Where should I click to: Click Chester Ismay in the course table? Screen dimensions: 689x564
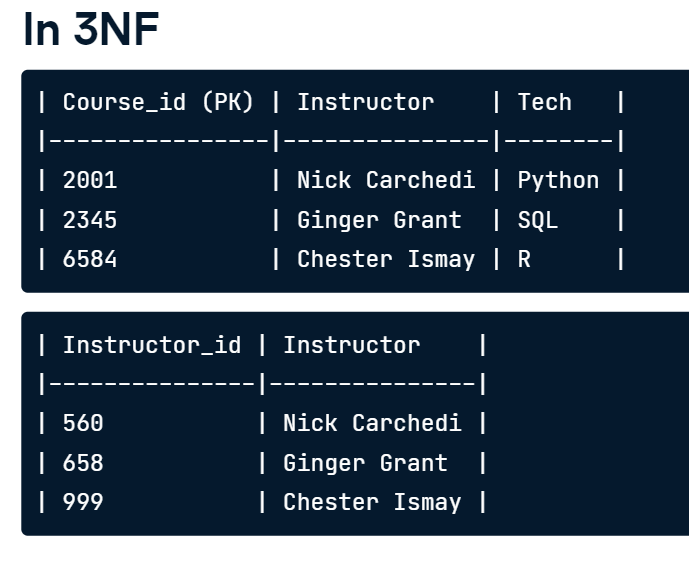(x=385, y=259)
